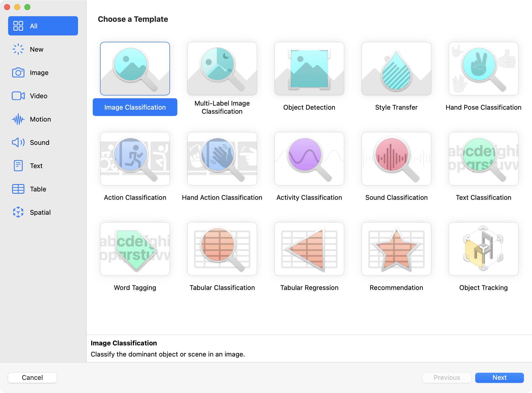Select the Hand Pose Classification template
The width and height of the screenshot is (532, 393).
(483, 69)
